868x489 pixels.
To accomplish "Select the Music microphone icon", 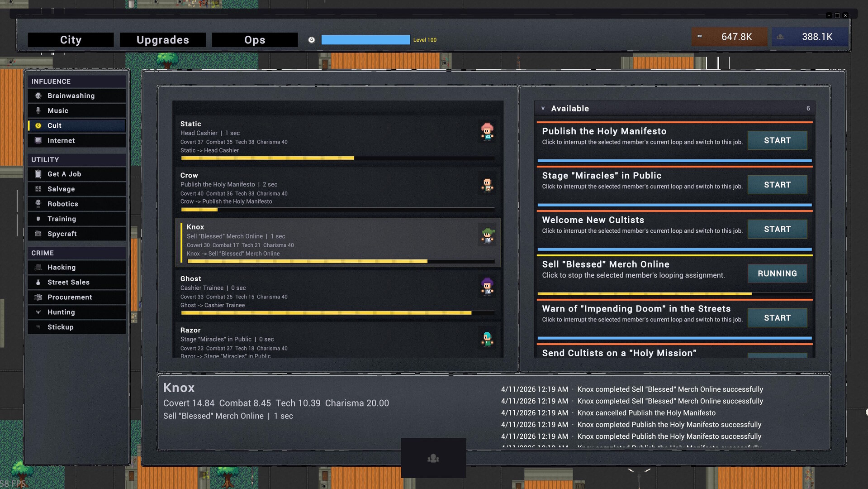I will point(38,110).
